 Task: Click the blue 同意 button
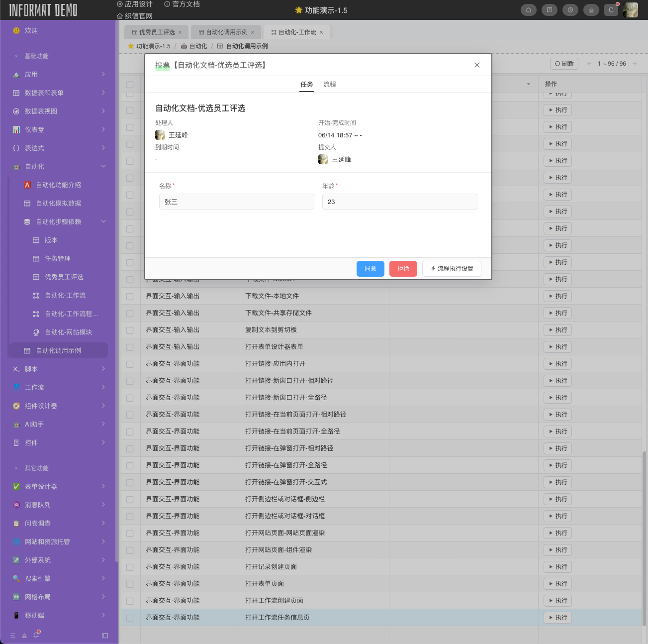coord(370,269)
